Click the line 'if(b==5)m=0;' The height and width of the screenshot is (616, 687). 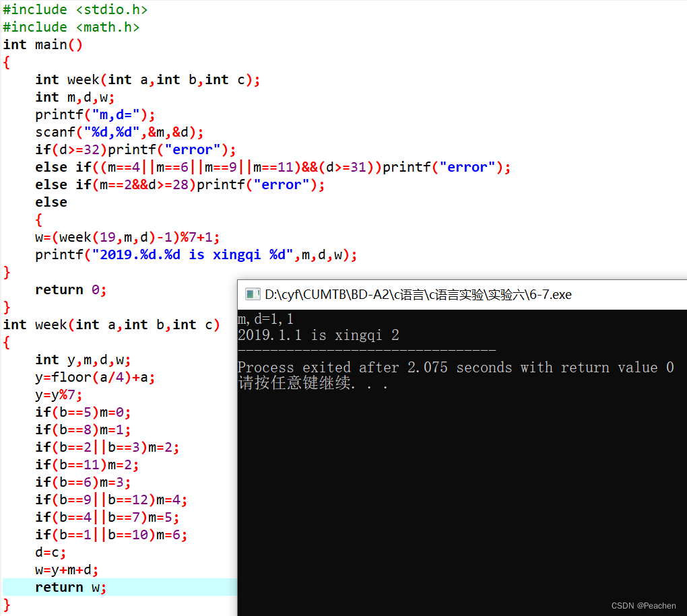(84, 412)
